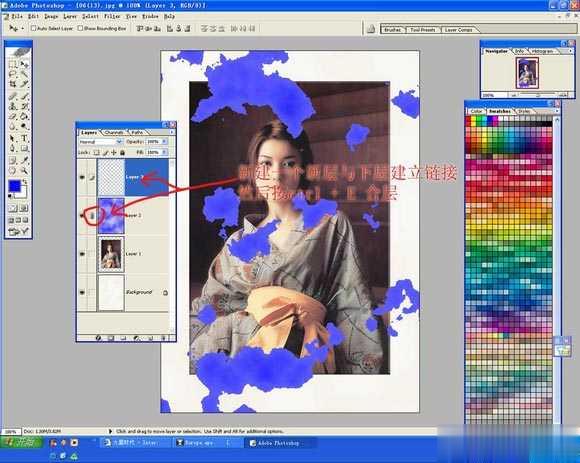The width and height of the screenshot is (580, 463).
Task: Select the Type tool
Action: pyautogui.click(x=24, y=138)
